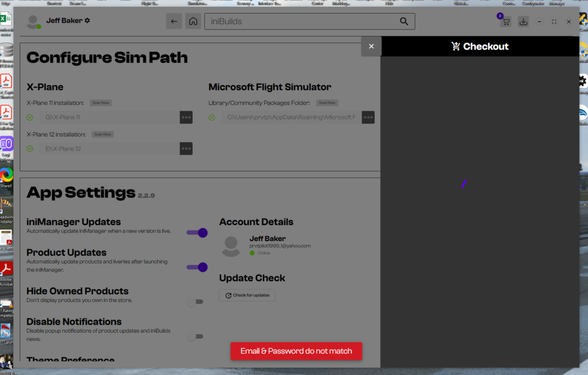The image size is (588, 375).
Task: Enable the Disable Notifications switch
Action: coord(195,336)
